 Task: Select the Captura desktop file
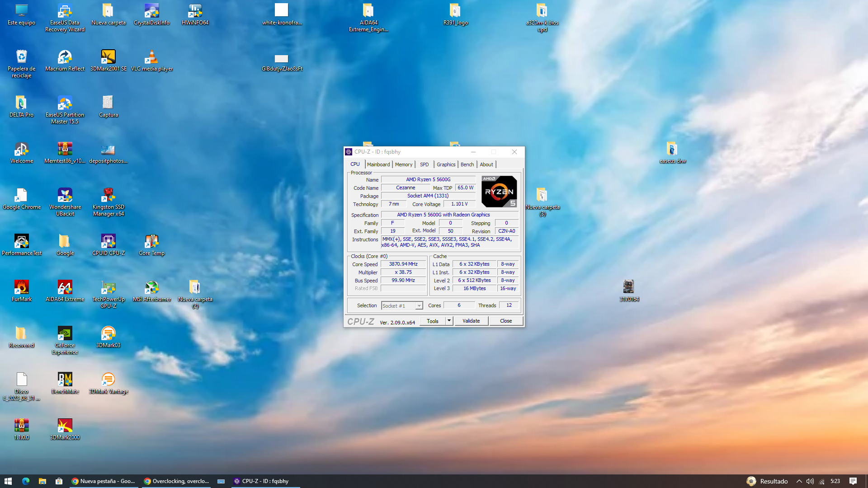[108, 107]
